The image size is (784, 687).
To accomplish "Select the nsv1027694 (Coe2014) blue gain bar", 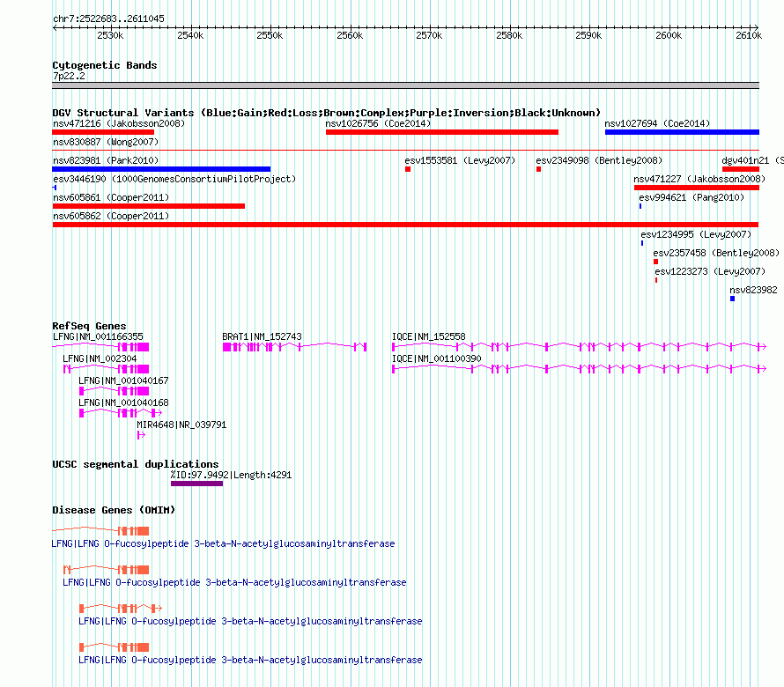I will coord(682,132).
